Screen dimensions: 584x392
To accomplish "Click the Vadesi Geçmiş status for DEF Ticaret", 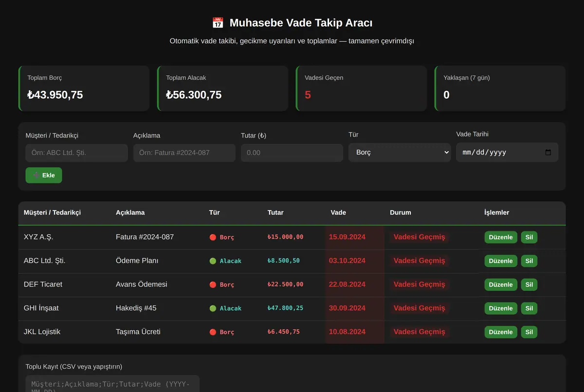I will click(x=420, y=284).
